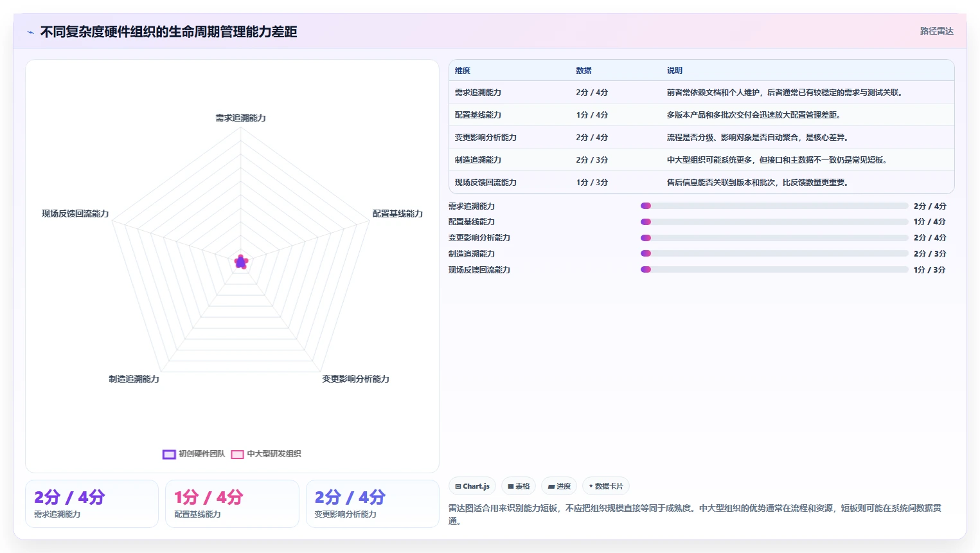Image resolution: width=980 pixels, height=553 pixels.
Task: Click the 1分 / 3分 value beside 现场反馈回流能力 bar
Action: [930, 269]
